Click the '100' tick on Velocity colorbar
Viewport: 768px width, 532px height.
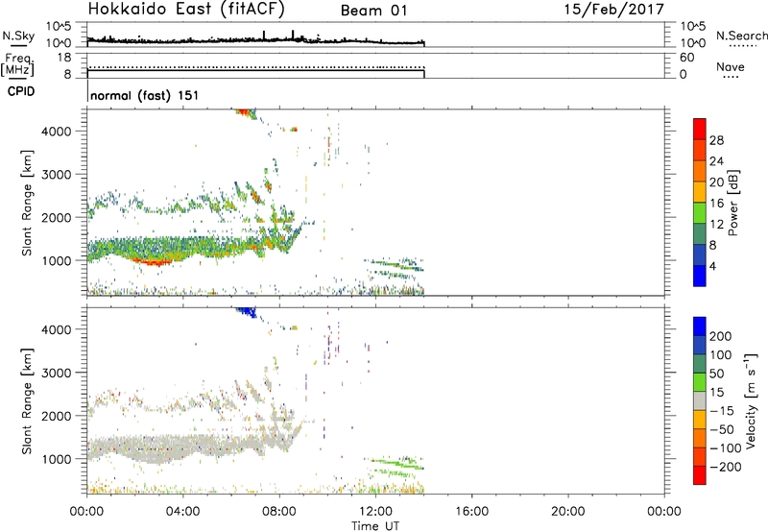(x=721, y=354)
